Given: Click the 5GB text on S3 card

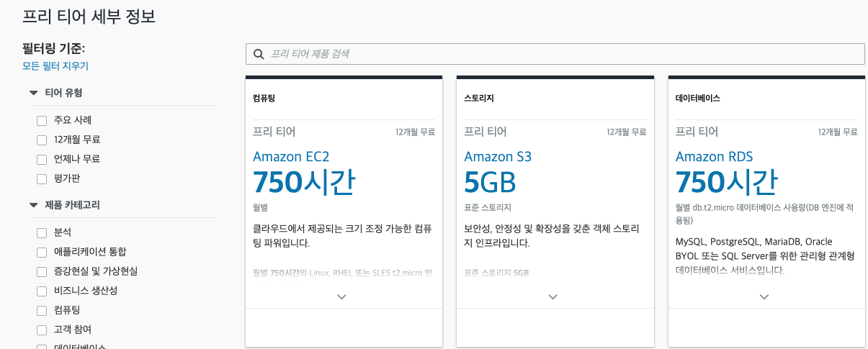Looking at the screenshot, I should (490, 183).
